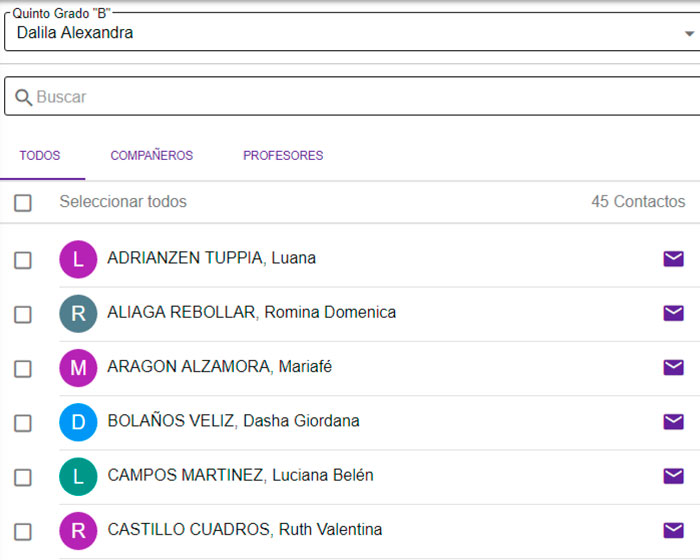
Task: Check the Seleccionar todos checkbox
Action: [x=23, y=203]
